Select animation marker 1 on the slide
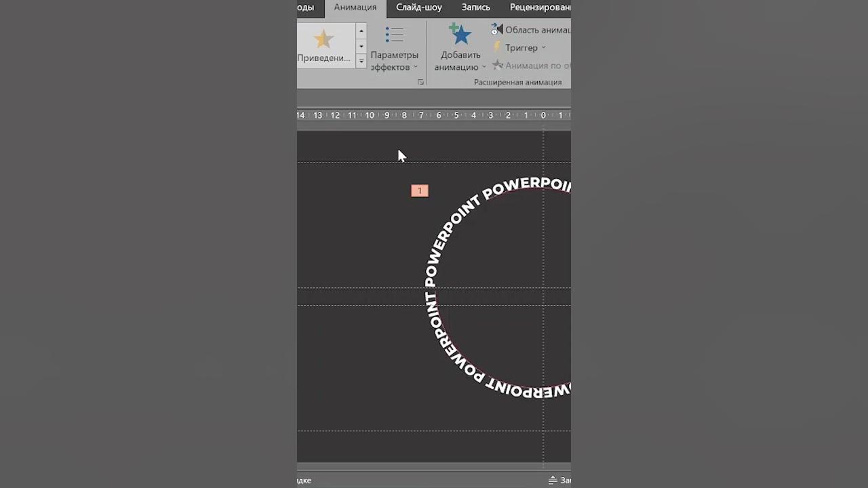The height and width of the screenshot is (488, 868). 420,191
